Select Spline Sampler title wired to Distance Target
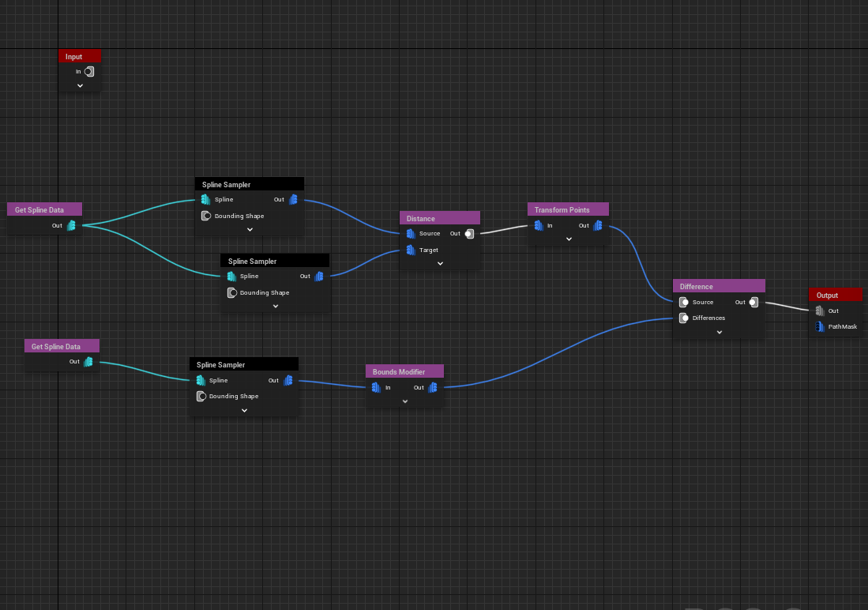 tap(275, 261)
